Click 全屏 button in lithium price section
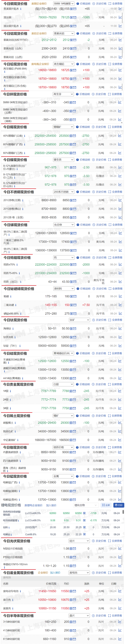125x644 pixels. 106,505
